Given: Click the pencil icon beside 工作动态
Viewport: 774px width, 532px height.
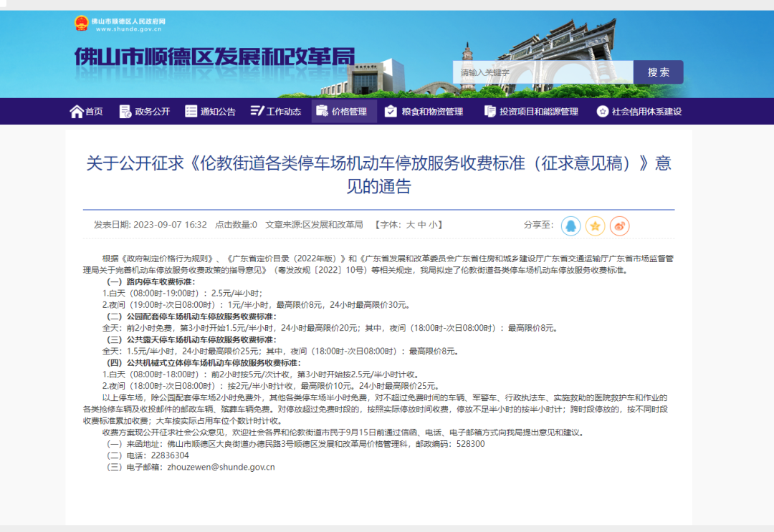Looking at the screenshot, I should 257,112.
